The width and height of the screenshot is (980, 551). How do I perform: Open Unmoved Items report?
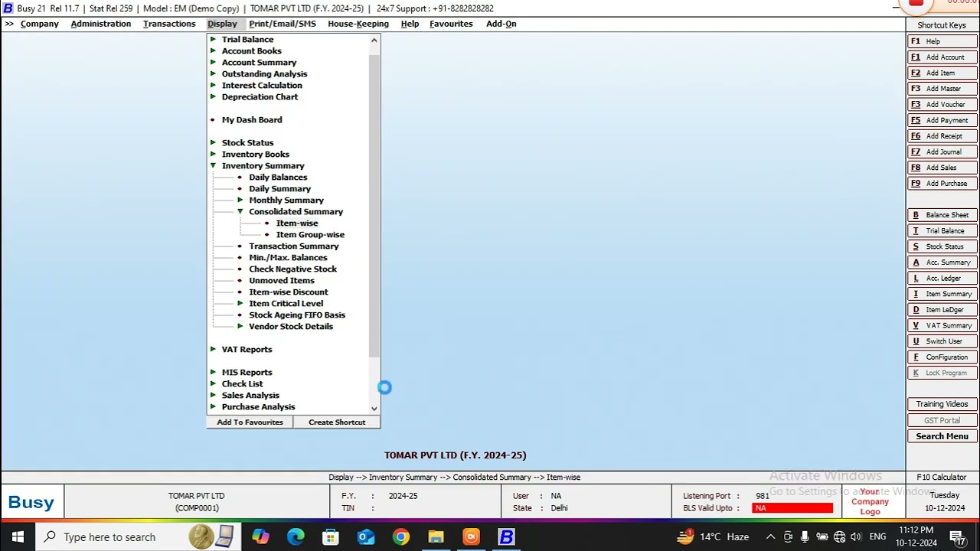(281, 280)
